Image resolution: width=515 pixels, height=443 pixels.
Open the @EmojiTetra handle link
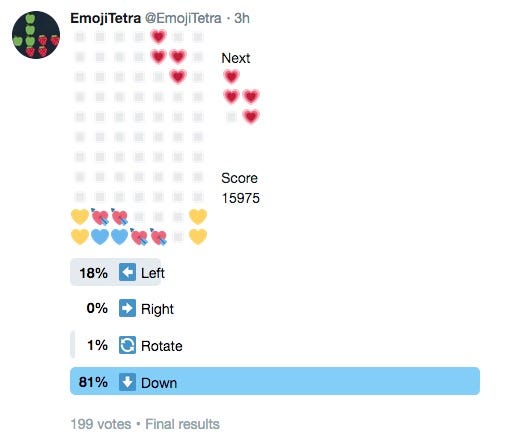coord(183,18)
